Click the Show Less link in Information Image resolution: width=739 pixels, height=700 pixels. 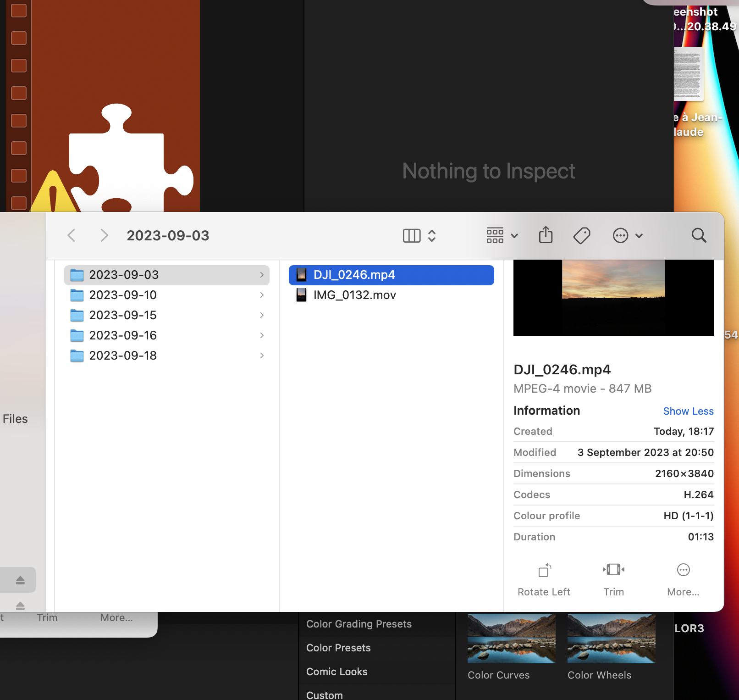(x=688, y=411)
